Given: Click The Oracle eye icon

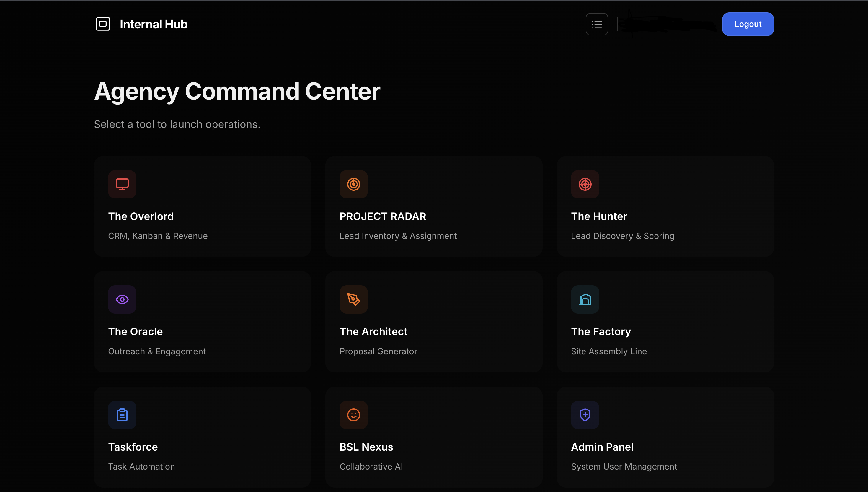Looking at the screenshot, I should [x=122, y=299].
